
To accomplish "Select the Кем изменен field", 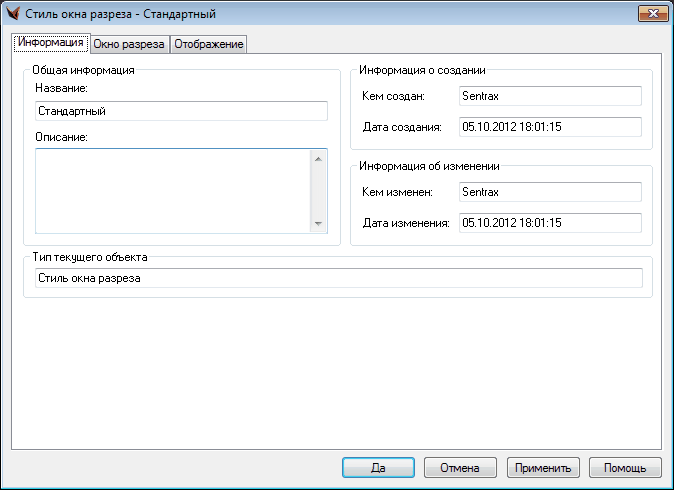I will tap(549, 191).
